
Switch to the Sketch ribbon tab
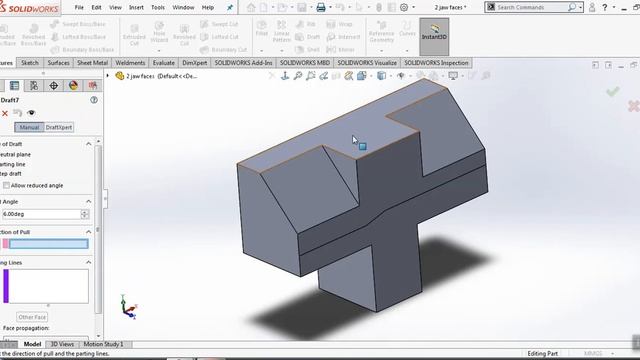[x=30, y=63]
